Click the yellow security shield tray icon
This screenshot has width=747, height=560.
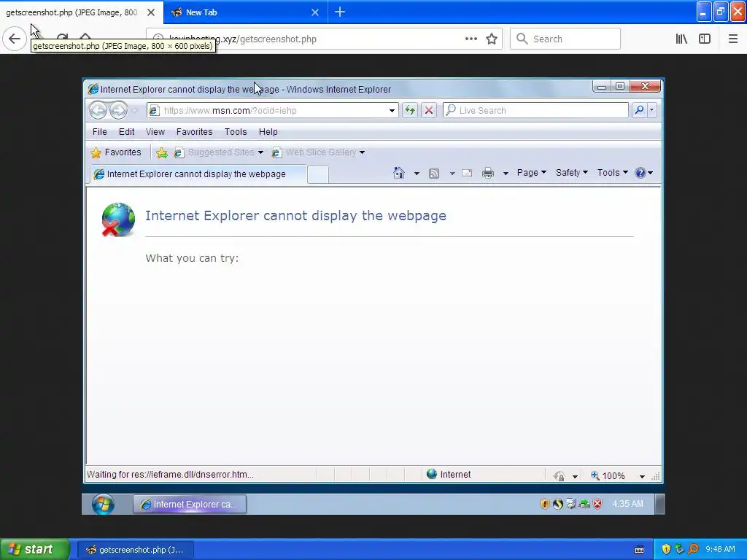(666, 550)
